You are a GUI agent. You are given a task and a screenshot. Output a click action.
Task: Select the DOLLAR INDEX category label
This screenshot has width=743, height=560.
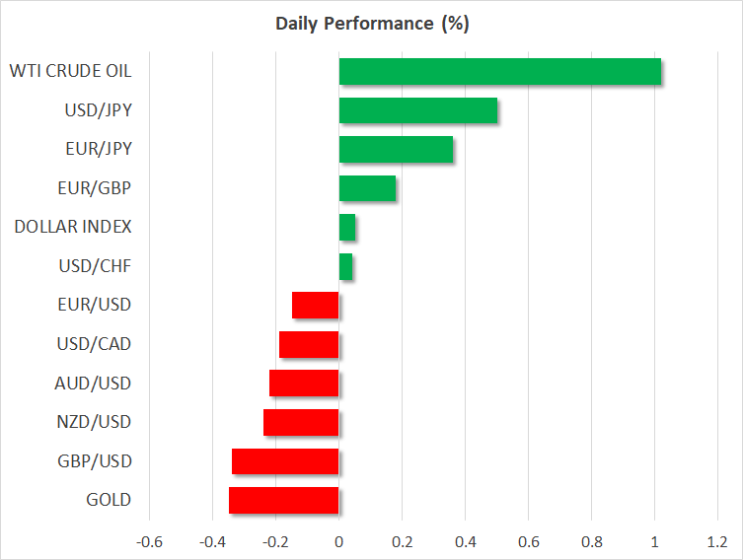click(x=73, y=227)
